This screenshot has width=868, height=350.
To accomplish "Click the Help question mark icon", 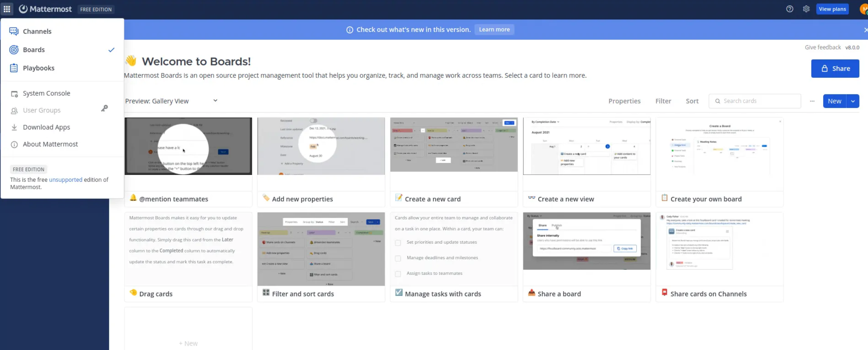I will (790, 9).
